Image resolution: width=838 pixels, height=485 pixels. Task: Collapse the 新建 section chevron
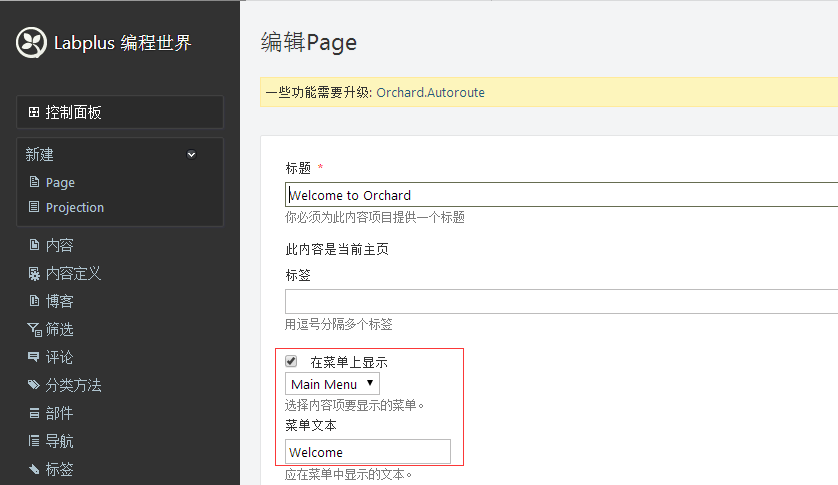[191, 155]
